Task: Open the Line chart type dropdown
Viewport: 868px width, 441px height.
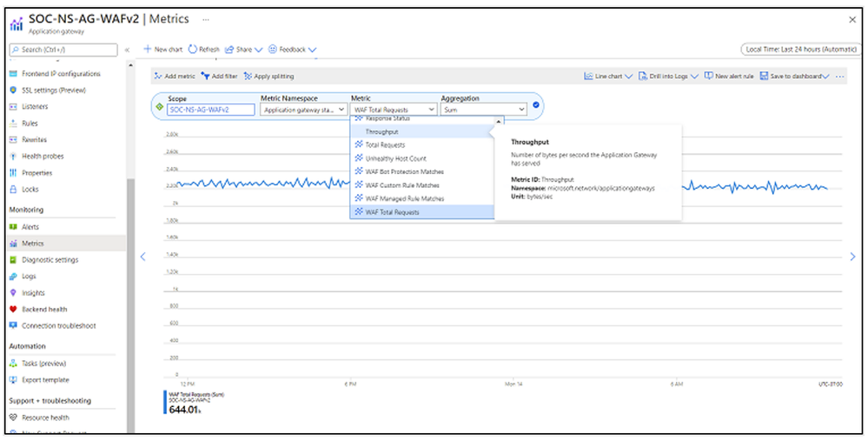Action: coord(608,77)
